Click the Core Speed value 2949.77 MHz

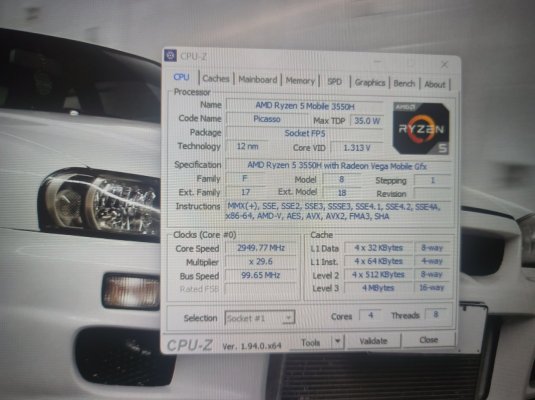point(261,248)
